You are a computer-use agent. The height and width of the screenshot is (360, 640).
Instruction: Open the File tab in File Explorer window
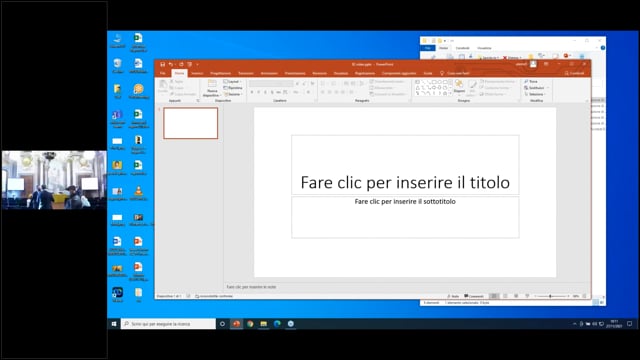[x=428, y=48]
